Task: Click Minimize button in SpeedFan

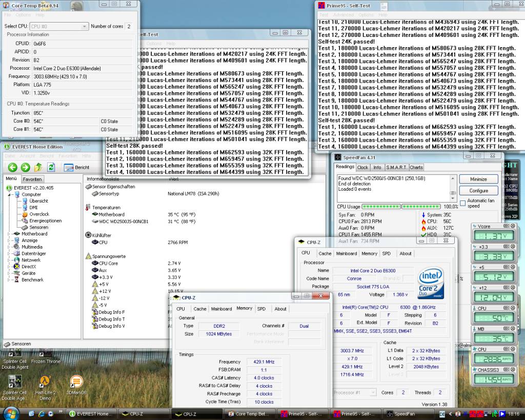Action: click(x=478, y=179)
